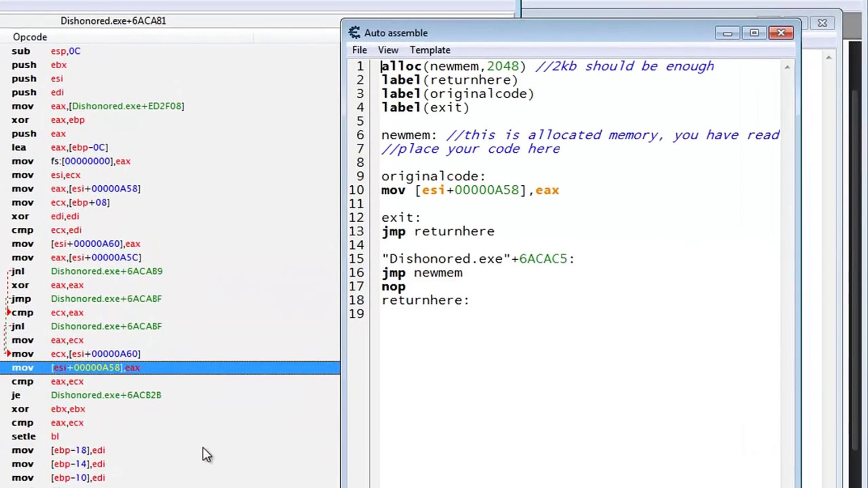Close the background window behind Auto assemble

point(822,23)
